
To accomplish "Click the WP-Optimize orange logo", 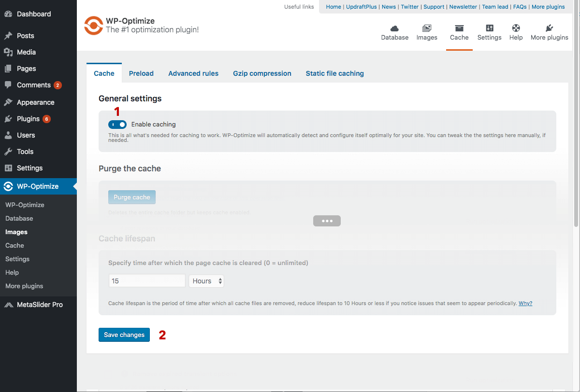I will [x=93, y=26].
